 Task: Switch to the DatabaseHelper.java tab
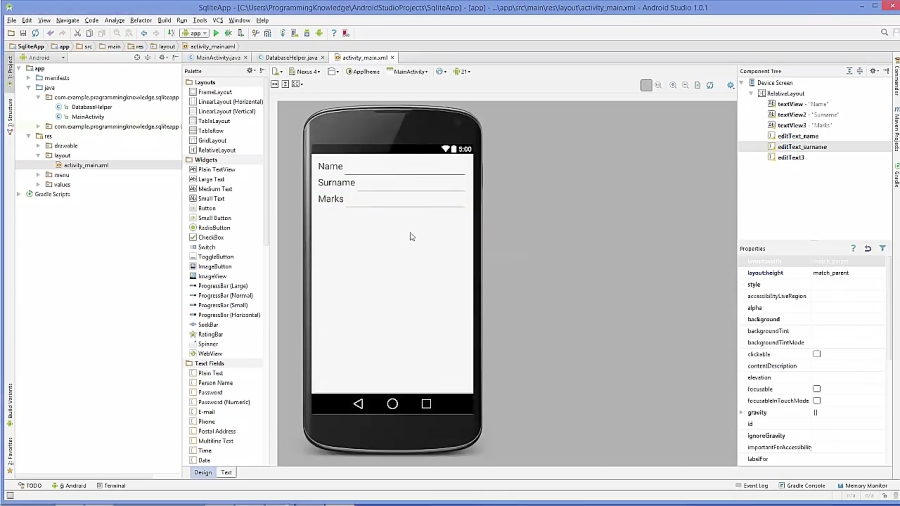coord(289,58)
